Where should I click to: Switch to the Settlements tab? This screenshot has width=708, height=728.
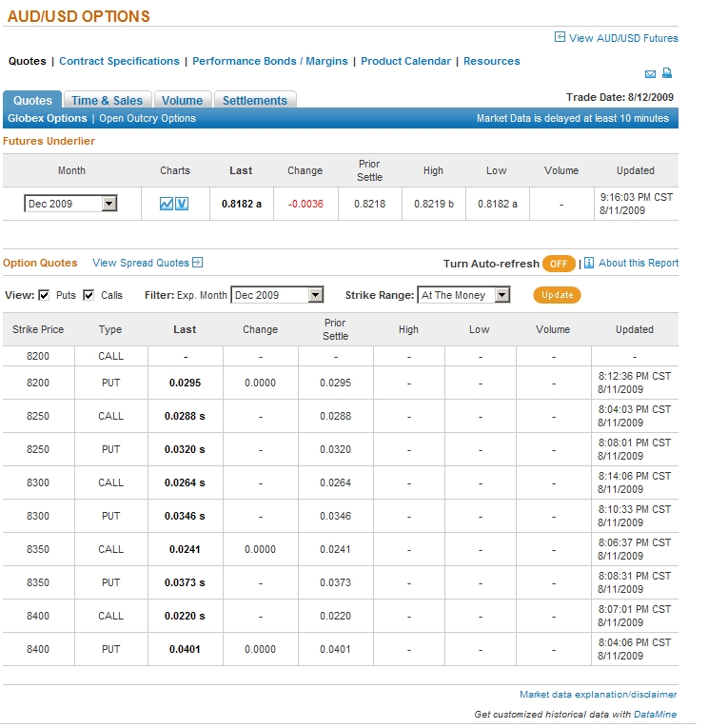point(255,100)
